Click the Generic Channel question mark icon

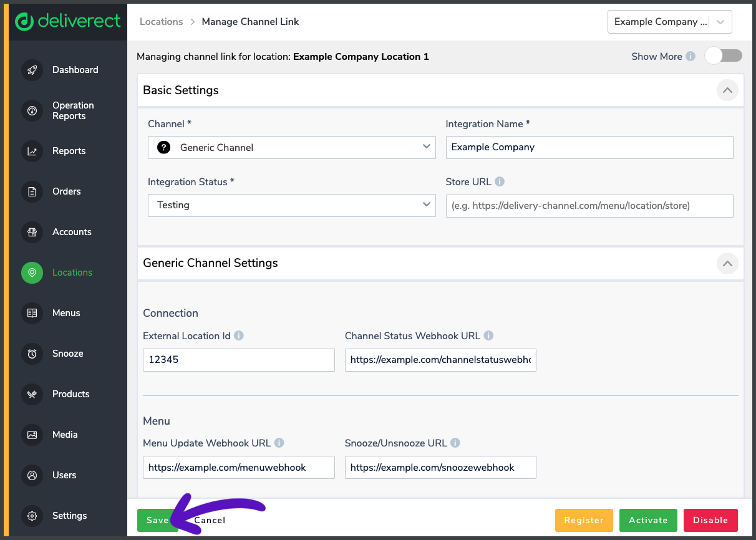coord(163,147)
